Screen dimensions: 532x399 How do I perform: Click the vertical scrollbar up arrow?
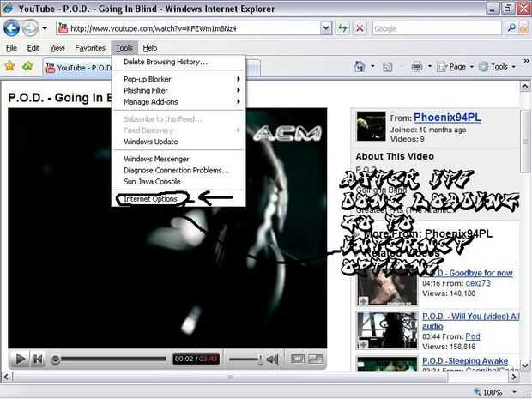coord(525,86)
